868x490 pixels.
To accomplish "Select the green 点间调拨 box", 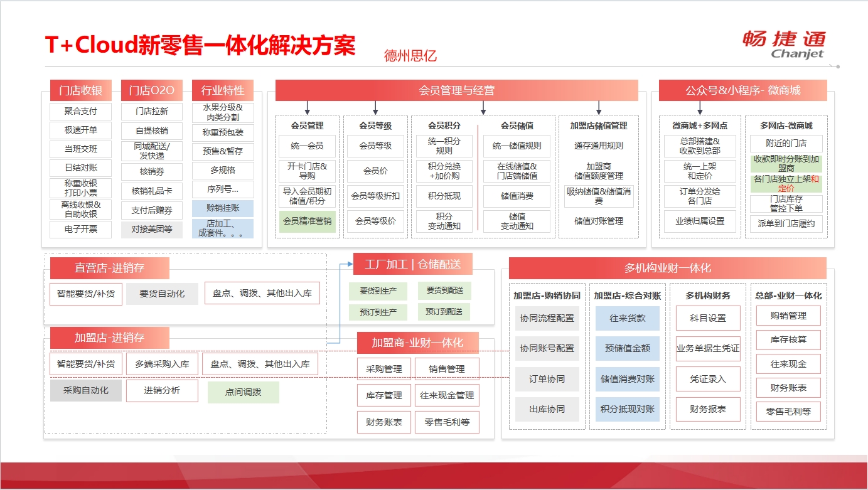I will 244,392.
